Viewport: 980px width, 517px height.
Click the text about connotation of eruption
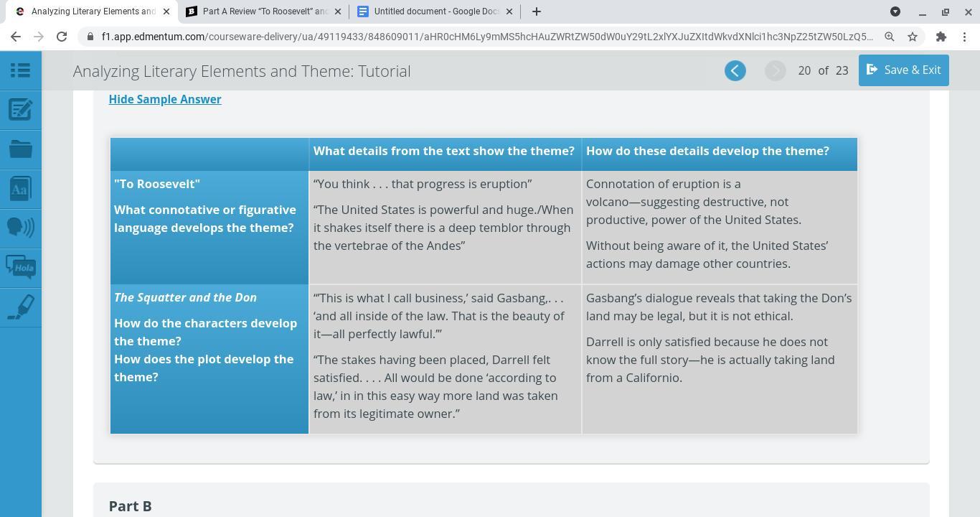point(694,202)
